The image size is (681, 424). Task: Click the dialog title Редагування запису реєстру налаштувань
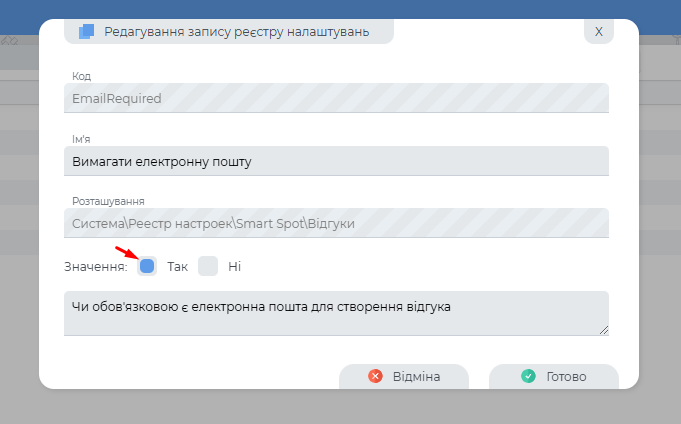(x=235, y=32)
